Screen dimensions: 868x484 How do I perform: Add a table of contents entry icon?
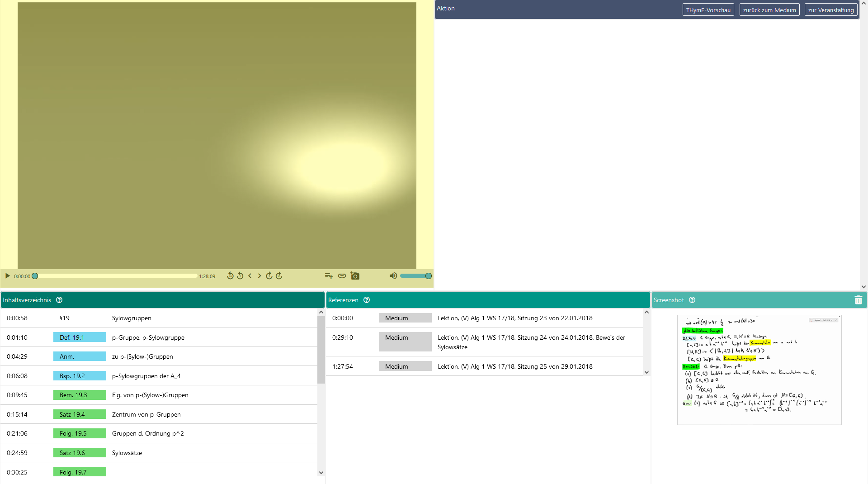point(329,276)
